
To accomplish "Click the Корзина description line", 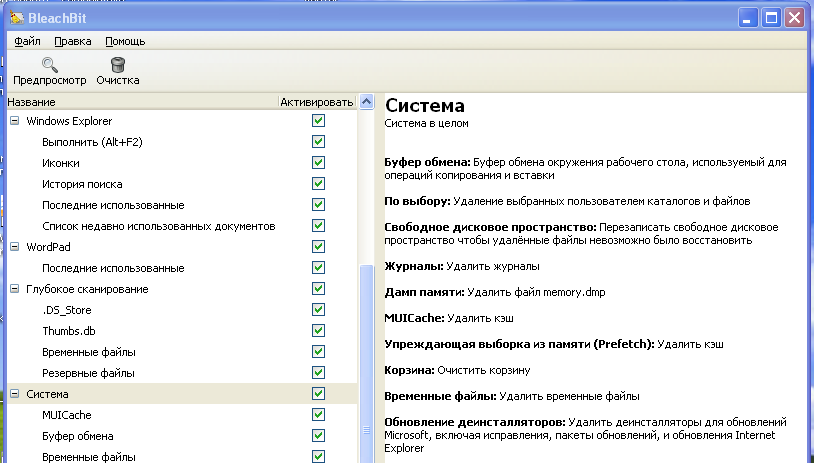I will 457,370.
